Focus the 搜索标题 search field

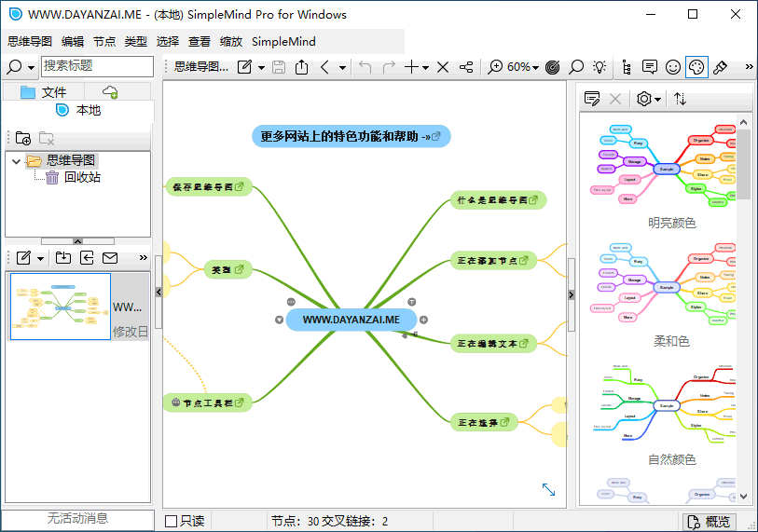[98, 66]
